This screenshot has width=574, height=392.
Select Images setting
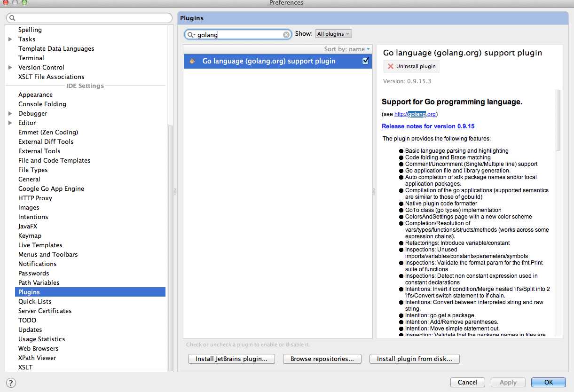point(29,208)
